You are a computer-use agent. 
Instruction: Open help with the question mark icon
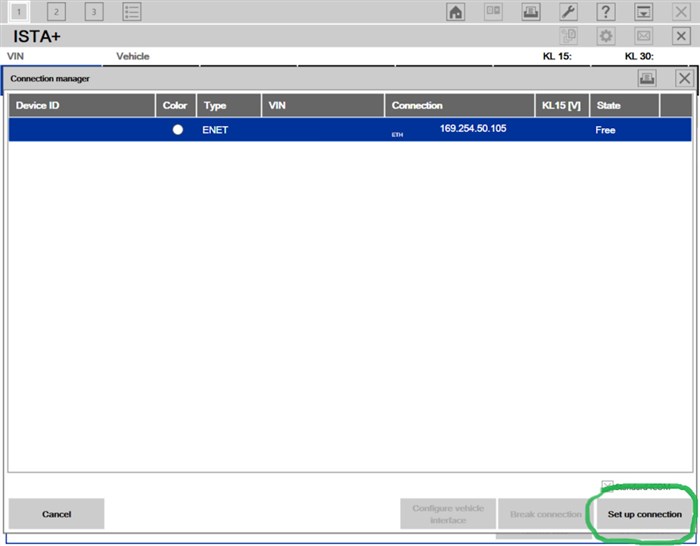(606, 12)
